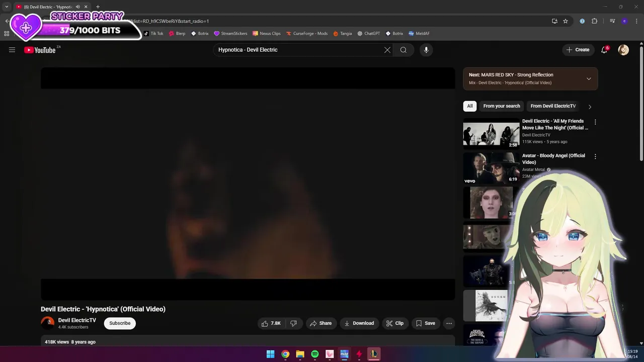Open the StreamStickers bookmark
Viewport: 644px width, 362px height.
[x=231, y=34]
